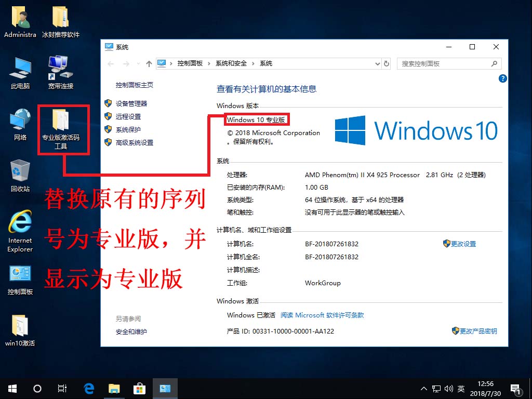Open the Administrator folder desktop icon
Screen dimensions: 532x399
(20, 22)
